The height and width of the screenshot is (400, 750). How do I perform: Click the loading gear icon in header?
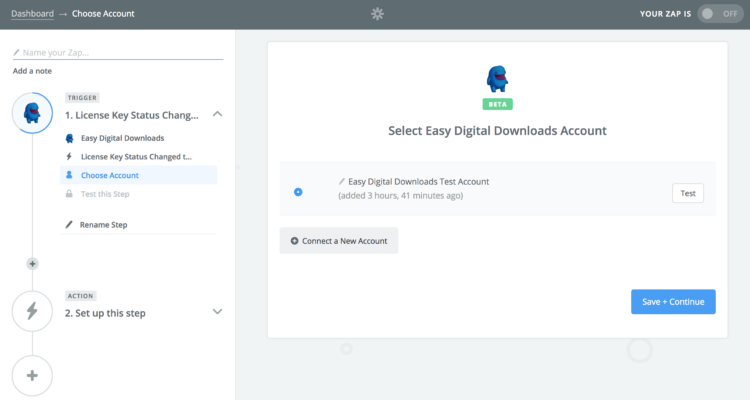377,14
